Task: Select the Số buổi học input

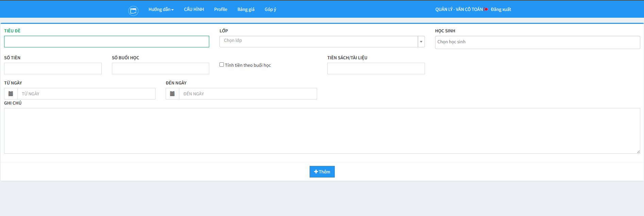Action: [x=160, y=68]
